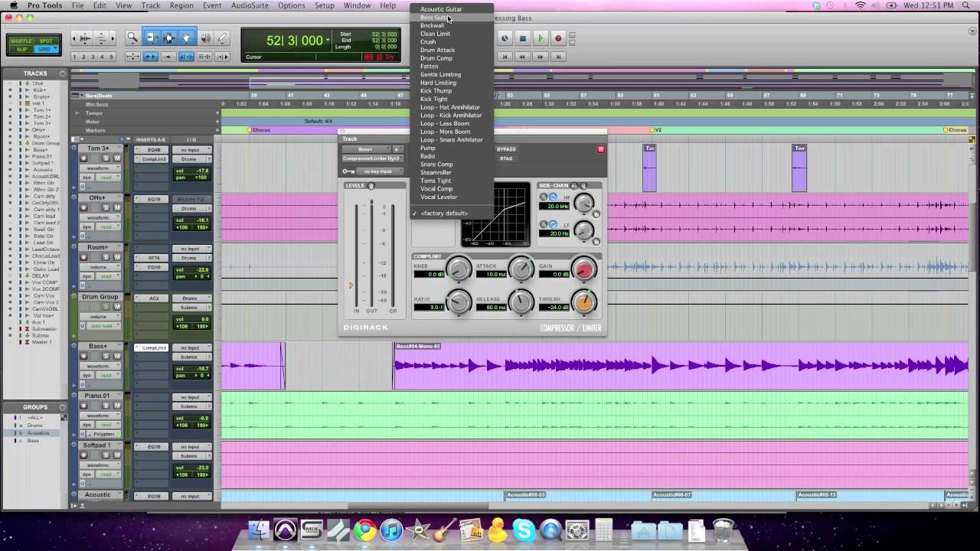Click the Levels phase invert icon
The width and height of the screenshot is (980, 551).
[371, 186]
